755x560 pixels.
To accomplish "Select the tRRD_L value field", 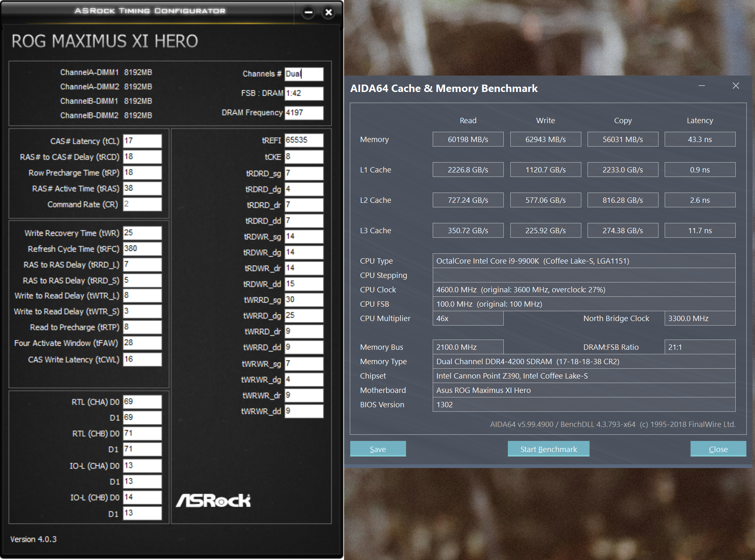I will click(x=142, y=264).
